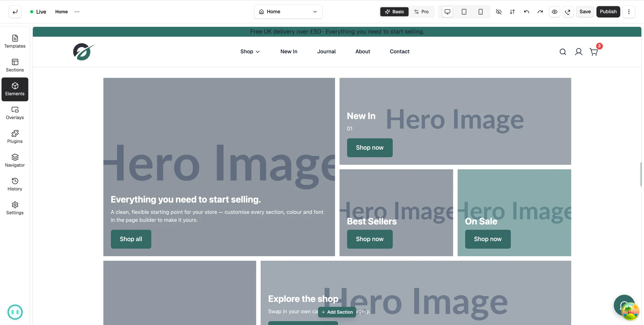The image size is (644, 325).
Task: Publish the page
Action: tap(608, 12)
